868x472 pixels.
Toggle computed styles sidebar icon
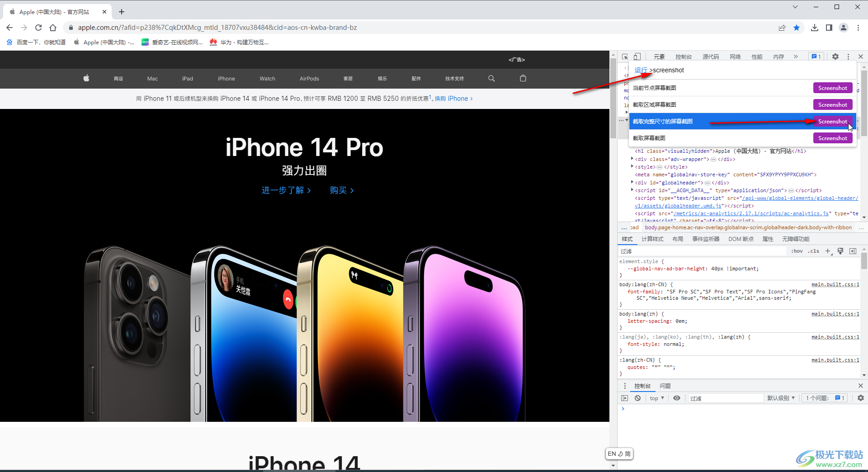[x=853, y=251]
